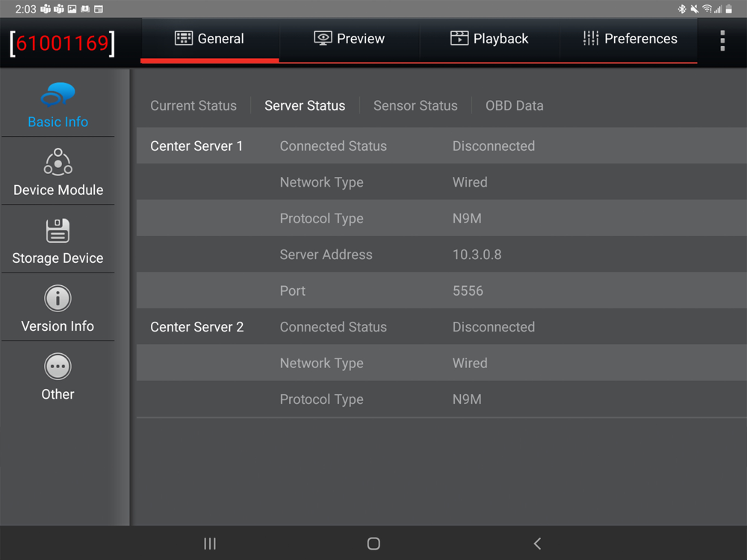Screen dimensions: 747x560
Task: Open Basic Info chat bubble icon
Action: pyautogui.click(x=58, y=96)
